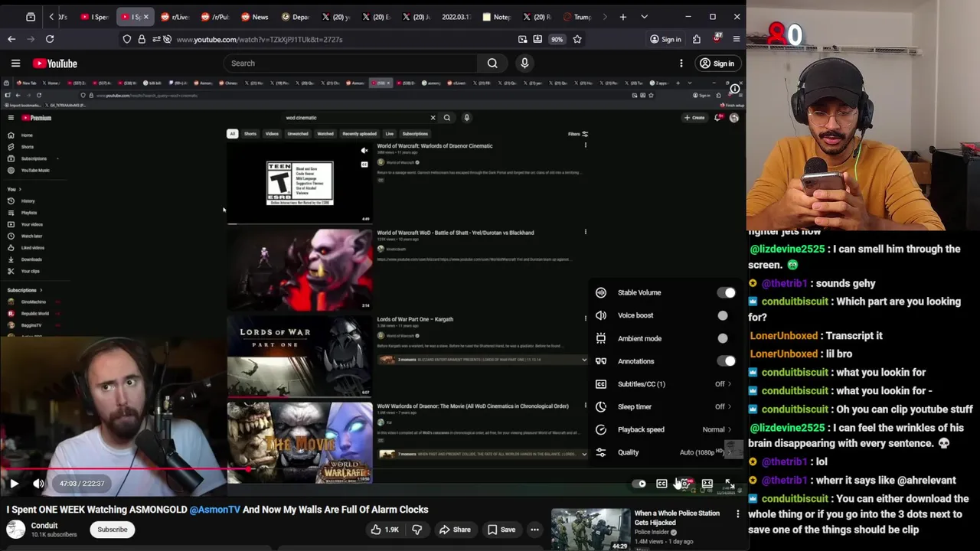Screen dimensions: 980x551
Task: Switch to the r/Live browser tab
Action: pyautogui.click(x=175, y=17)
